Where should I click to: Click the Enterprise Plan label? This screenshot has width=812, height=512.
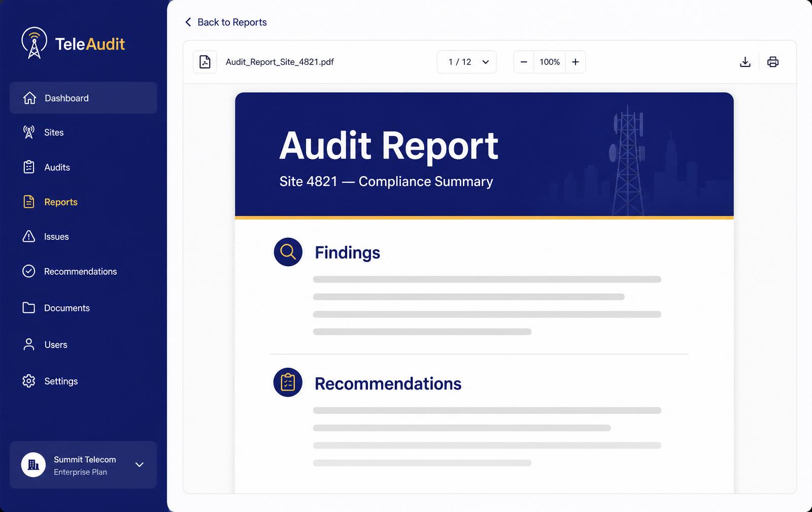(x=80, y=472)
